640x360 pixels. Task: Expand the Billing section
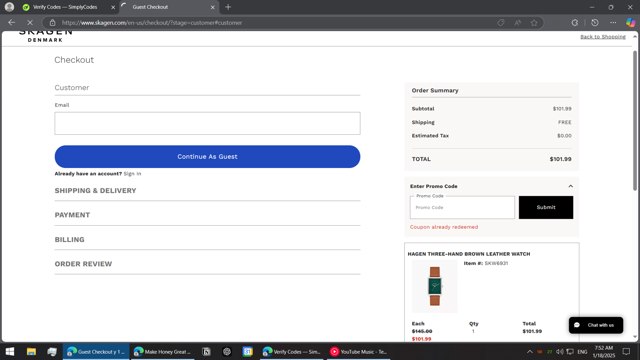[69, 239]
